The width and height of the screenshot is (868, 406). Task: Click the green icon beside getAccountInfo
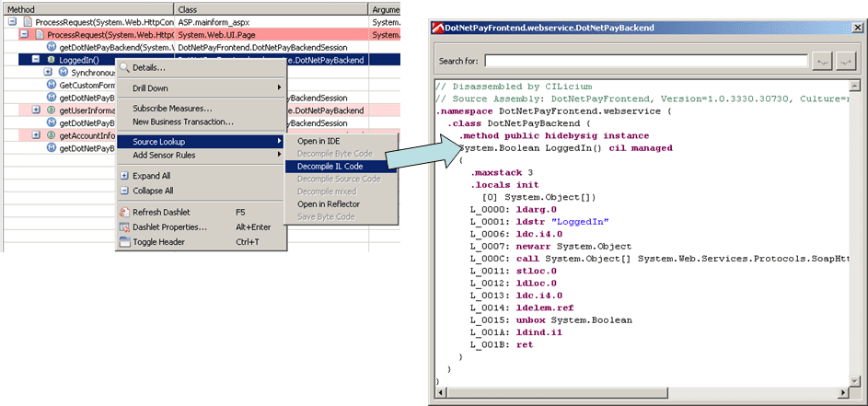tap(51, 135)
